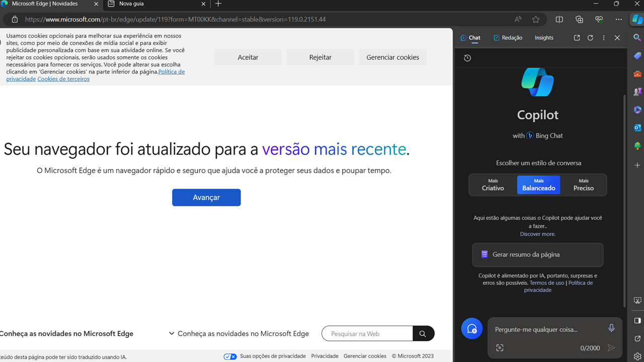Open the split screen icon
The image size is (644, 362).
click(559, 20)
